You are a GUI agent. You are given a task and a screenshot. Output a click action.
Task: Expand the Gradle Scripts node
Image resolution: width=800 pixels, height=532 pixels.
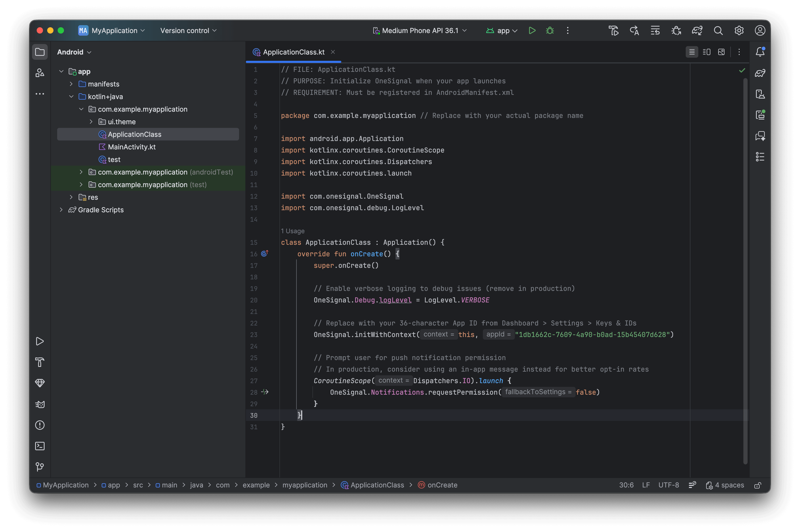coord(61,210)
